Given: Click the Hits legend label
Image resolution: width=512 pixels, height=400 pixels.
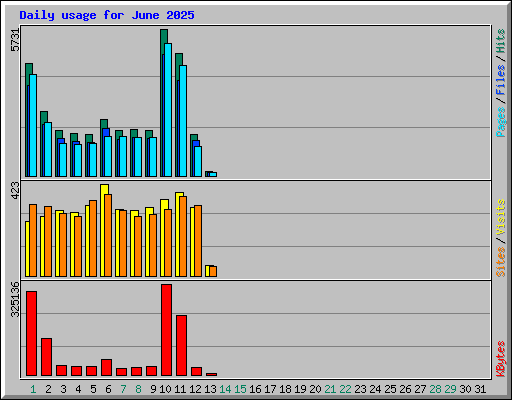Looking at the screenshot, I should click(501, 41).
